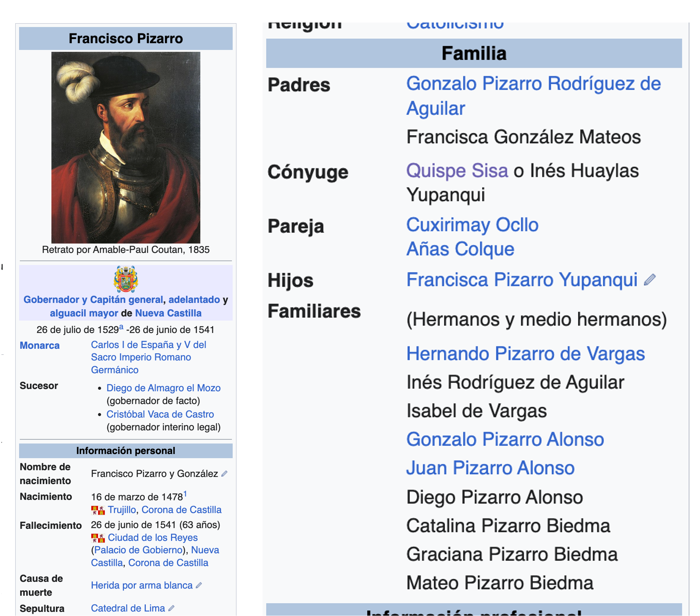The width and height of the screenshot is (700, 616).
Task: Open the Francisco Pizarro portrait image
Action: coord(126,147)
